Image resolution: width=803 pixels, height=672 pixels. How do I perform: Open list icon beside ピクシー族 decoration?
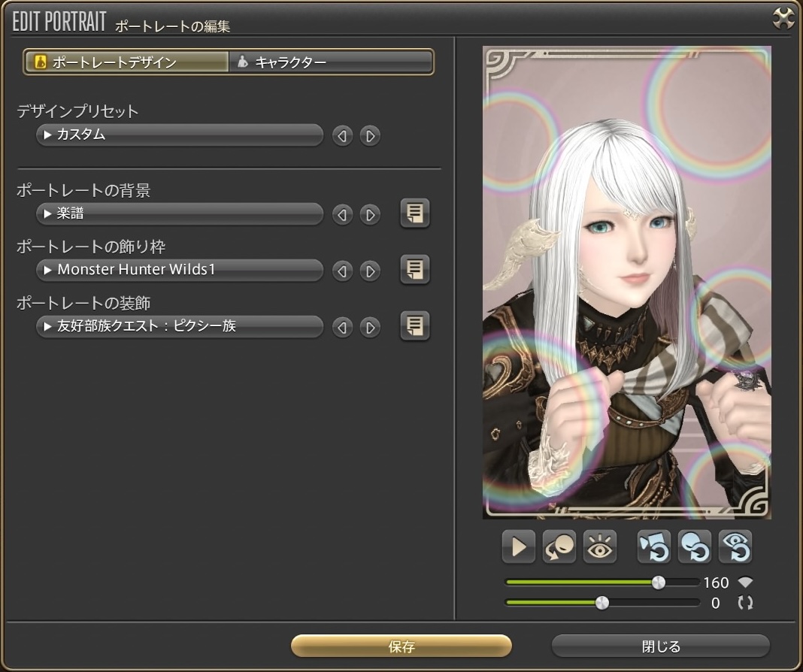tap(414, 326)
